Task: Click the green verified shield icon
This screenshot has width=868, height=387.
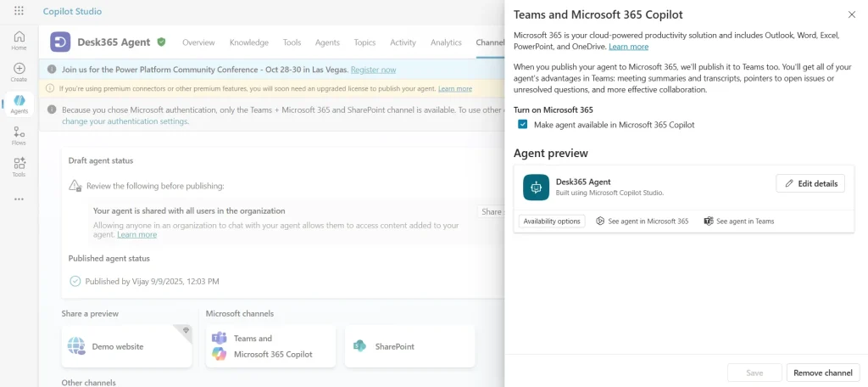Action: point(161,42)
